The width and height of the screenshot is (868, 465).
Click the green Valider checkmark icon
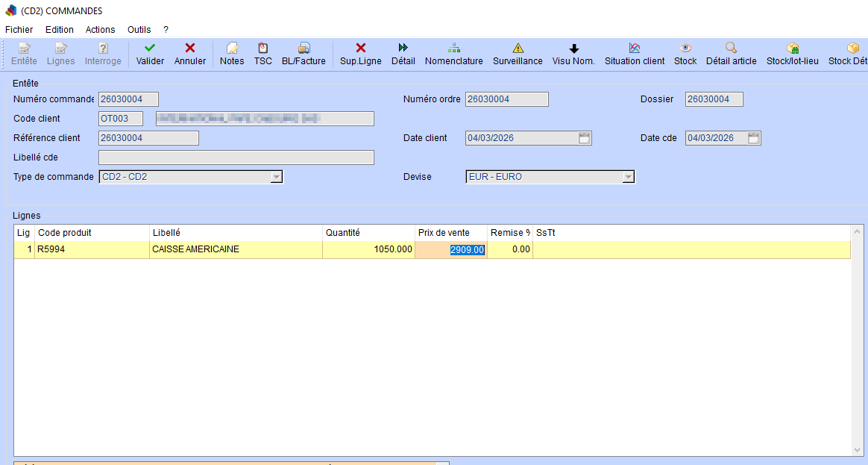(150, 48)
